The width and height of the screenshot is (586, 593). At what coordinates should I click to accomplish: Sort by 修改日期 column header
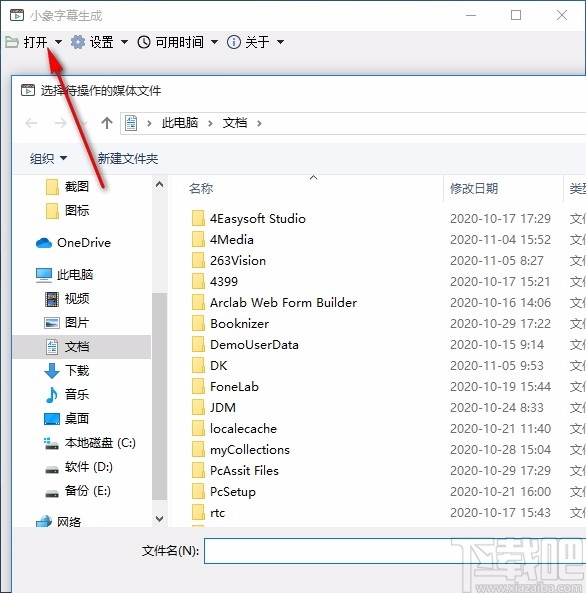(474, 188)
